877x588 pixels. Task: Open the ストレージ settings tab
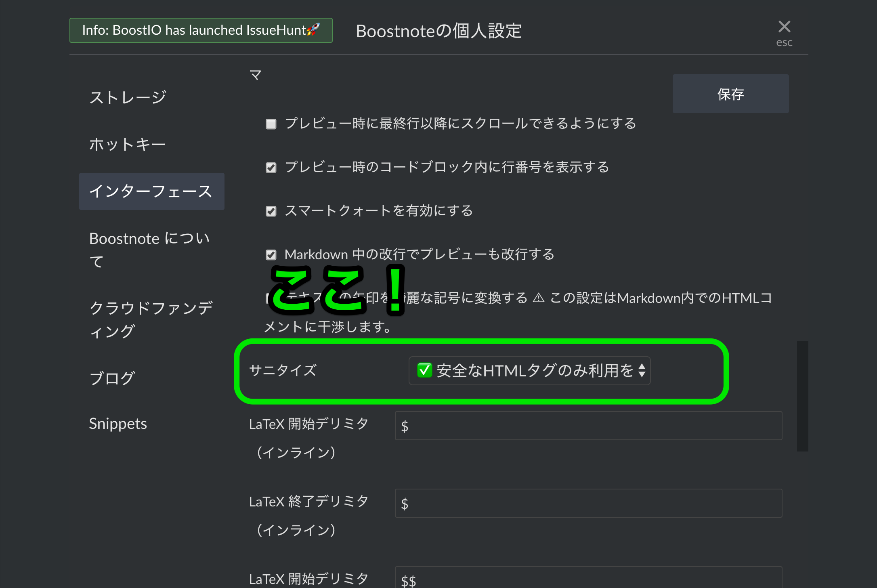pos(128,97)
